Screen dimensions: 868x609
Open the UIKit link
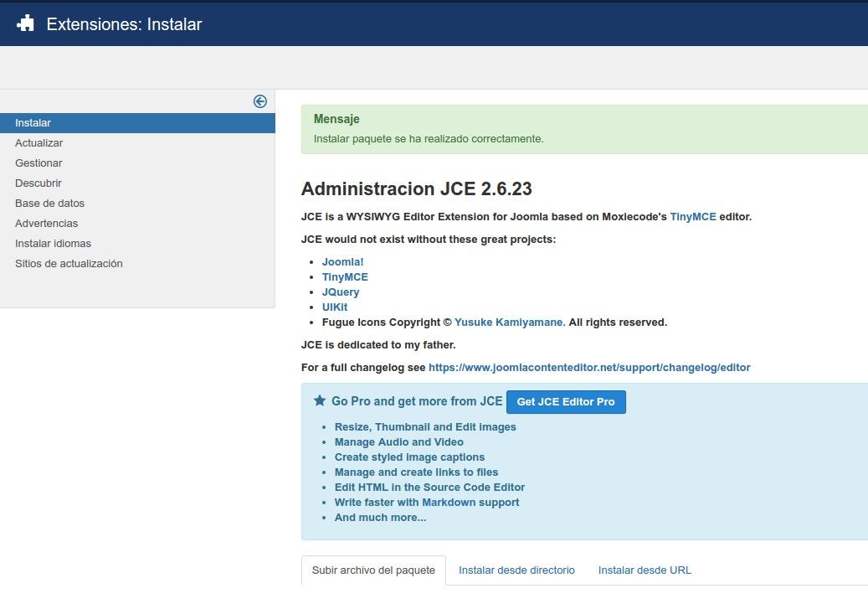pos(335,307)
